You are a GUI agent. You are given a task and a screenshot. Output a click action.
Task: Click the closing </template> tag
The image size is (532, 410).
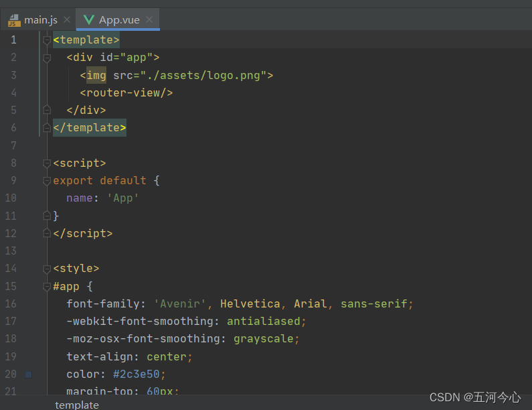click(90, 128)
